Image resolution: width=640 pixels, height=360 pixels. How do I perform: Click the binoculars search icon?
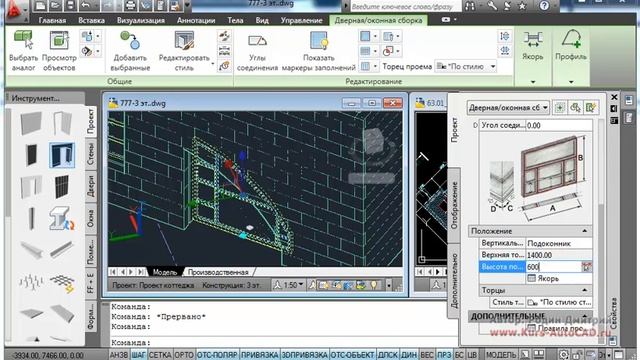click(471, 6)
